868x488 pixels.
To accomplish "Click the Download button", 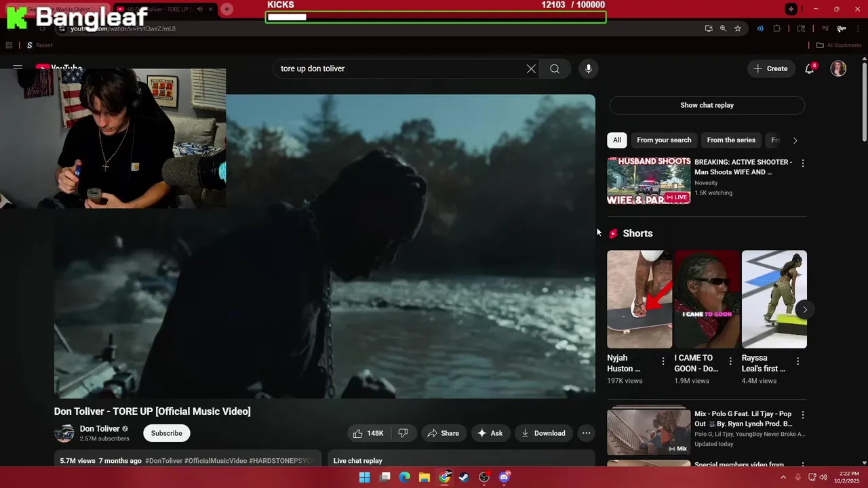I will pos(543,433).
